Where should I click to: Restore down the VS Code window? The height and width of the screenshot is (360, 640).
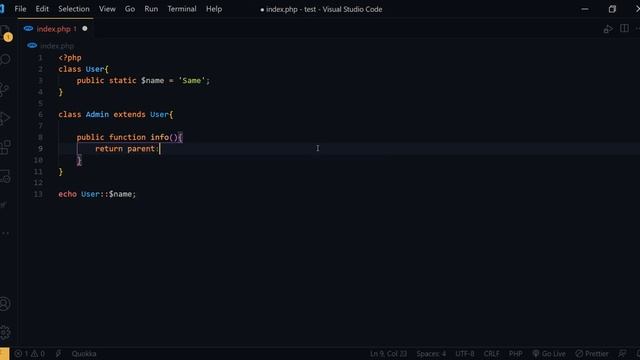(x=612, y=9)
